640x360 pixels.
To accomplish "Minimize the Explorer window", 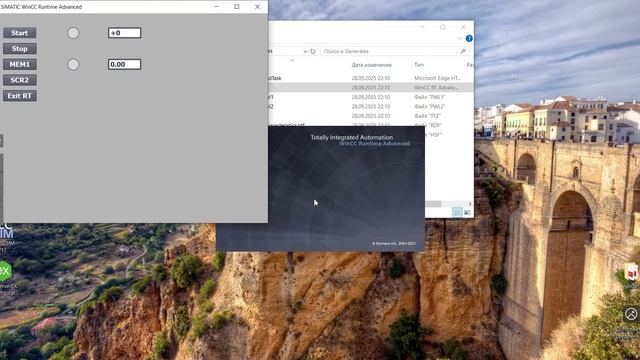I will pos(422,27).
